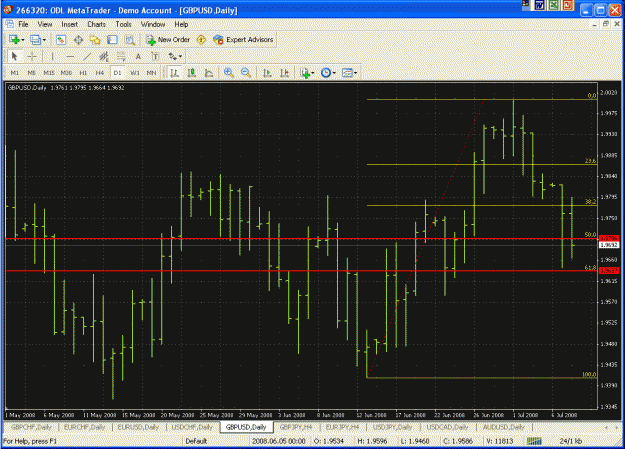
Task: Switch chart to H1 timeframe
Action: click(x=83, y=73)
